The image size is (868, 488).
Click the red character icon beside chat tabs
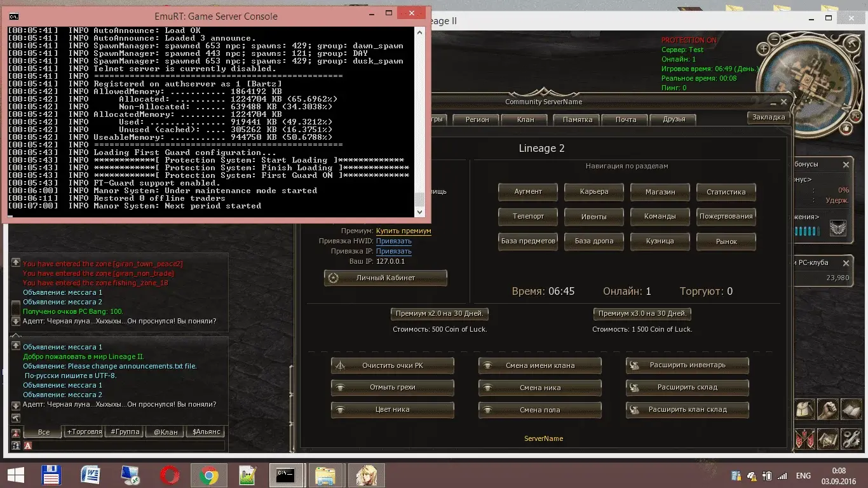pyautogui.click(x=16, y=432)
